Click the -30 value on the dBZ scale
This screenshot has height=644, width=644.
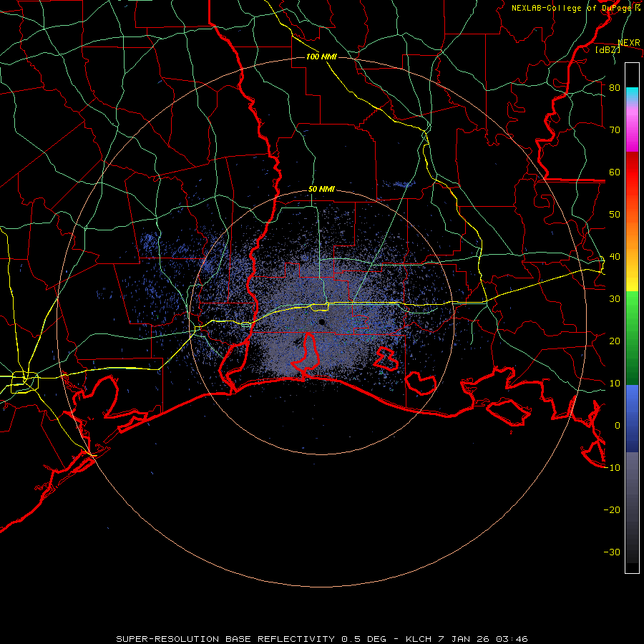(612, 552)
